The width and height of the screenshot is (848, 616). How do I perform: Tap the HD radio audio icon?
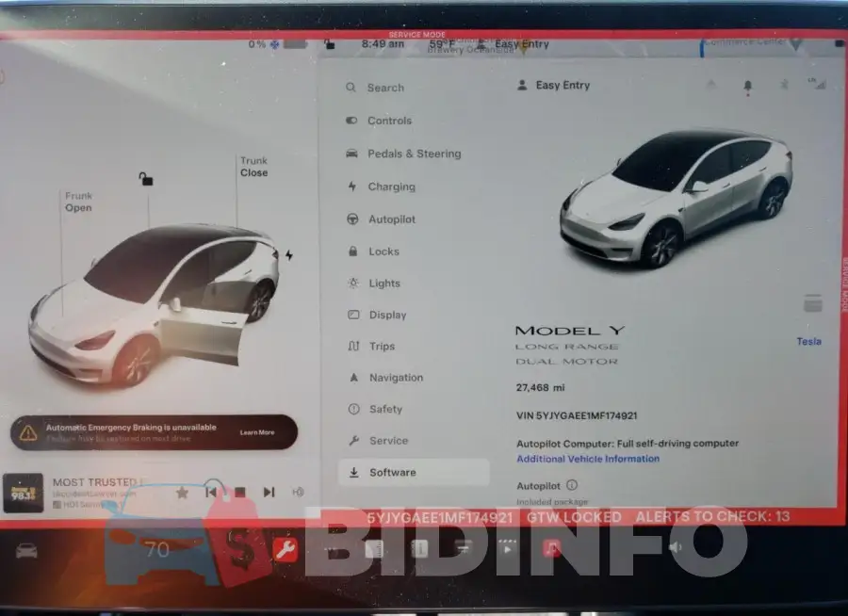[x=298, y=493]
